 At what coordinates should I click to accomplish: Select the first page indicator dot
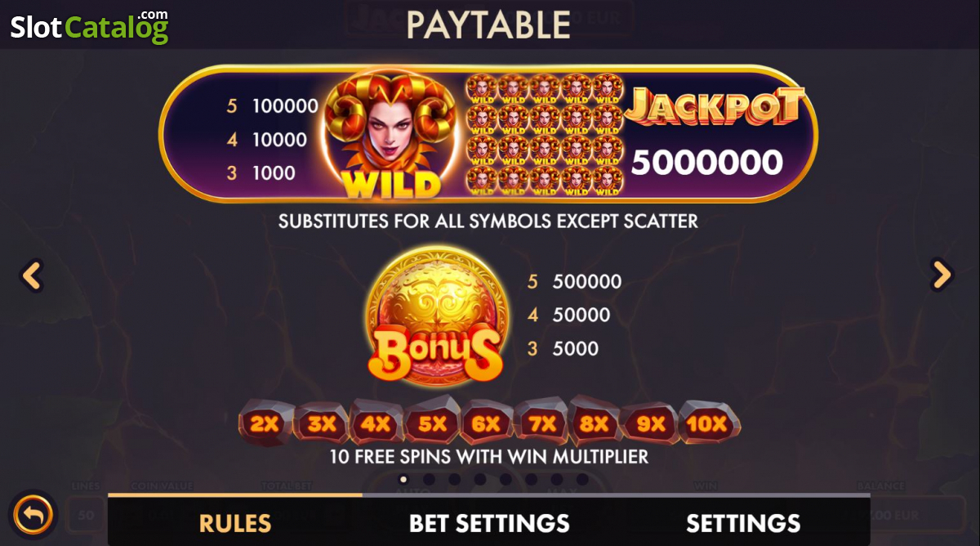[x=403, y=479]
